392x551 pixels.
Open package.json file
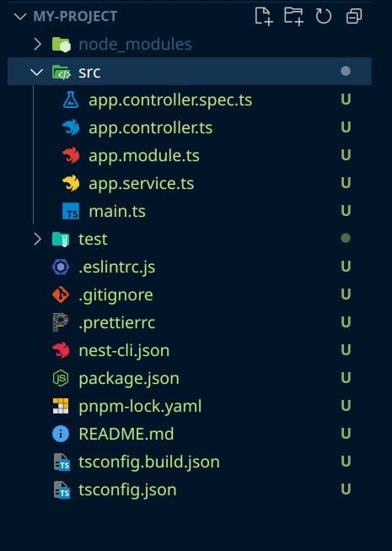pos(190,378)
